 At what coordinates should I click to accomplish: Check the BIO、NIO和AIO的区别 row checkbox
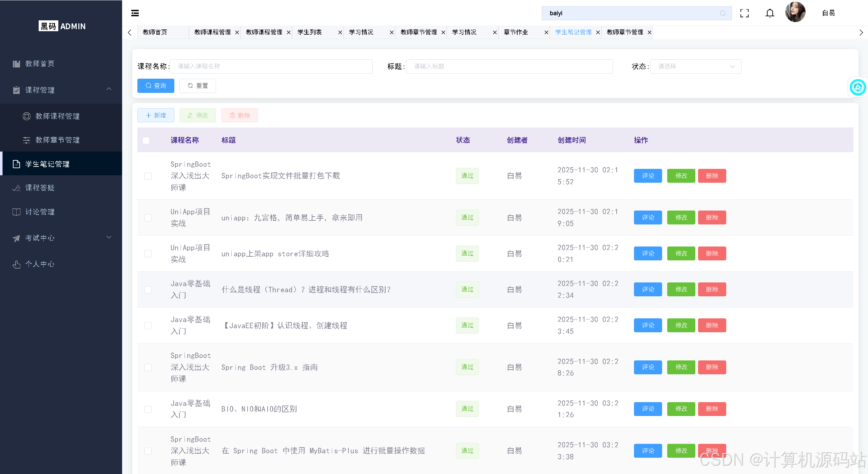tap(148, 409)
